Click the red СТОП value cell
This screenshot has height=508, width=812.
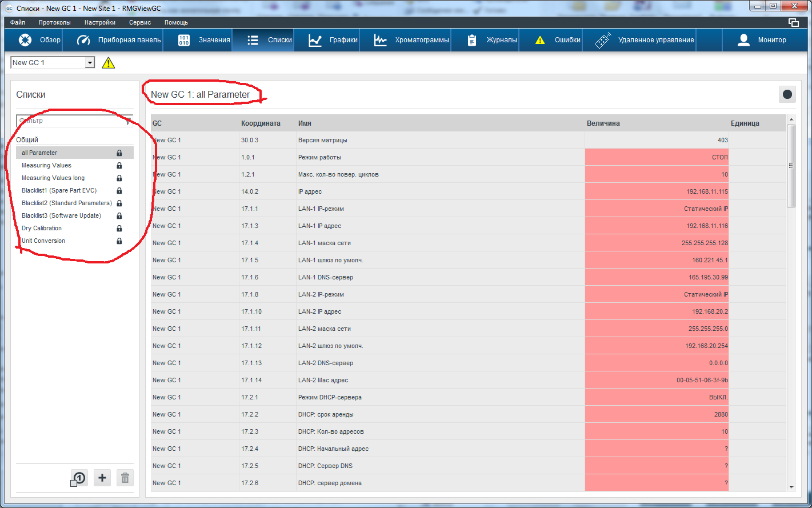tap(656, 157)
